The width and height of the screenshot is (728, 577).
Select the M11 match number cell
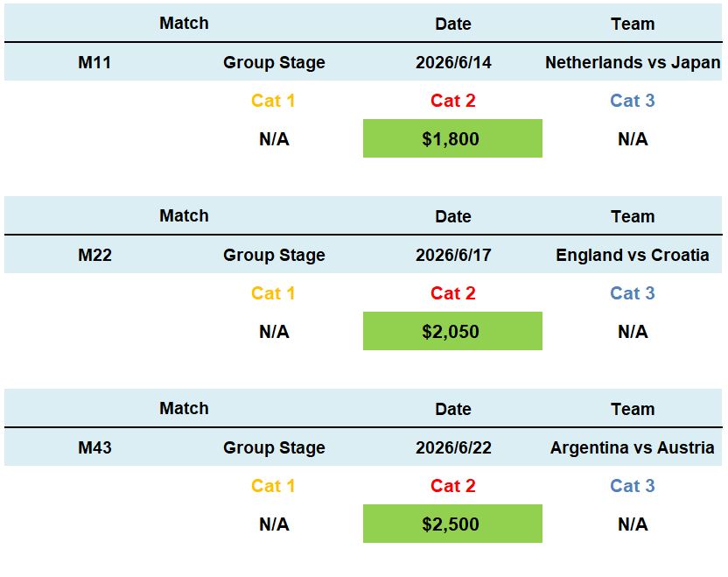(x=94, y=63)
